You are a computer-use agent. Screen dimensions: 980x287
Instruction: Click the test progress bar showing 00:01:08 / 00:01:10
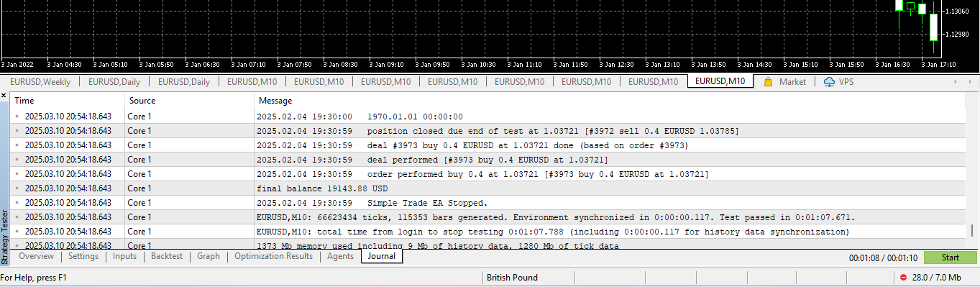click(883, 258)
